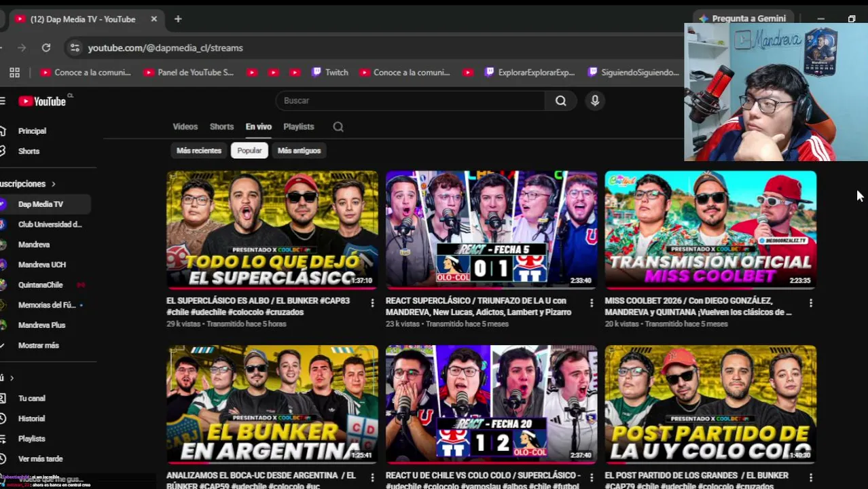Open the new tab plus button
The width and height of the screenshot is (868, 489).
pos(178,19)
